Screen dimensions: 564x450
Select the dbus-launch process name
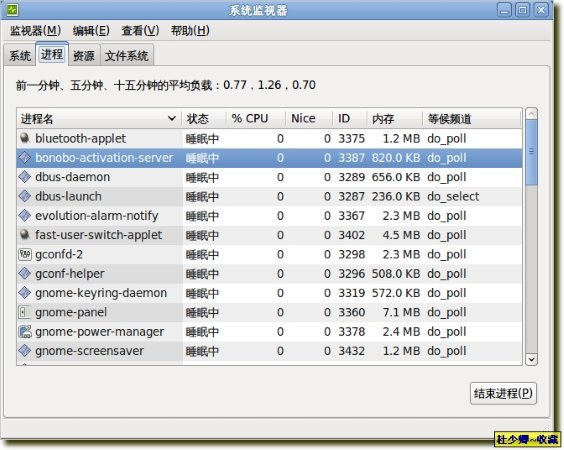tap(68, 196)
